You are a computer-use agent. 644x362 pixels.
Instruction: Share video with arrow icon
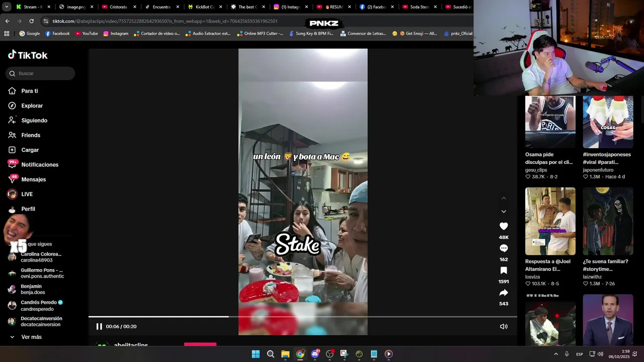click(504, 293)
